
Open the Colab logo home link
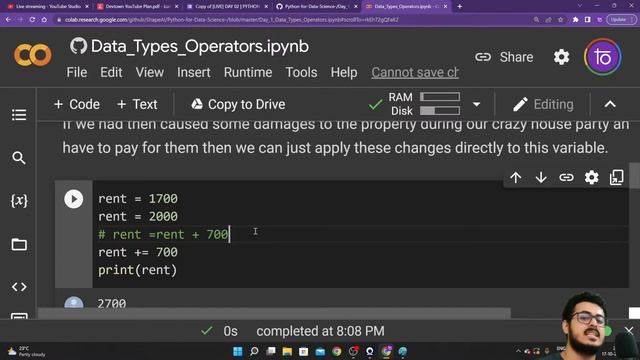point(33,55)
